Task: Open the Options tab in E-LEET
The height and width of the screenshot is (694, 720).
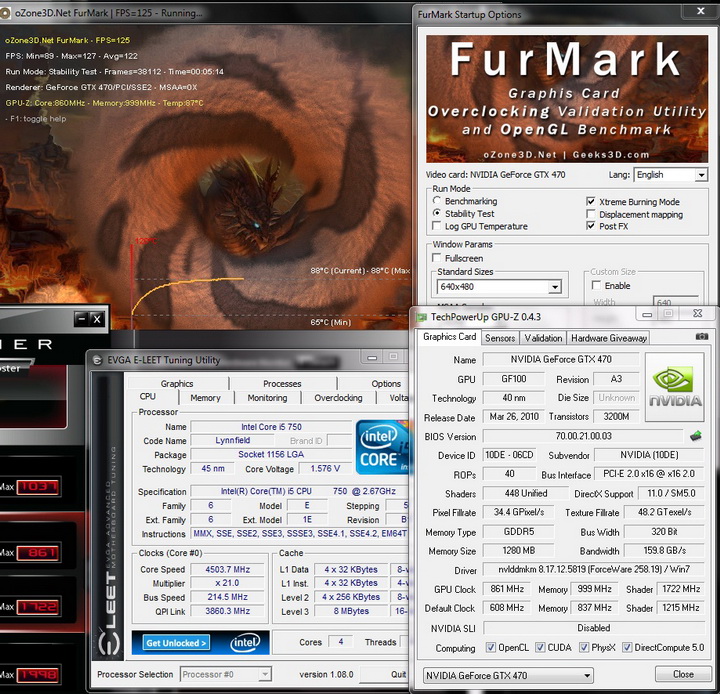Action: [x=386, y=383]
